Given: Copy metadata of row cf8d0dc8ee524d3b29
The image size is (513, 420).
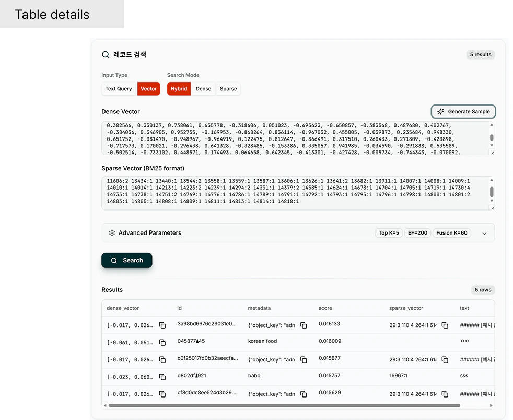Looking at the screenshot, I should coord(304,394).
